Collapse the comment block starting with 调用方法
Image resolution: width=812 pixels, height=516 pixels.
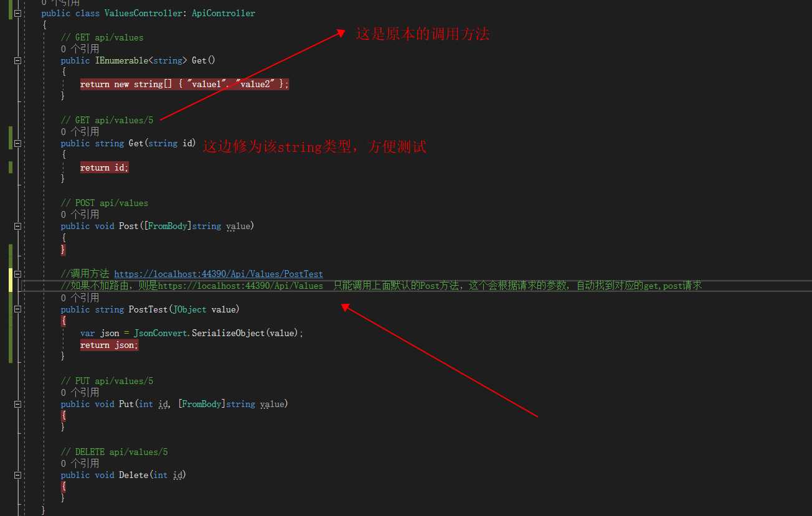coord(17,274)
